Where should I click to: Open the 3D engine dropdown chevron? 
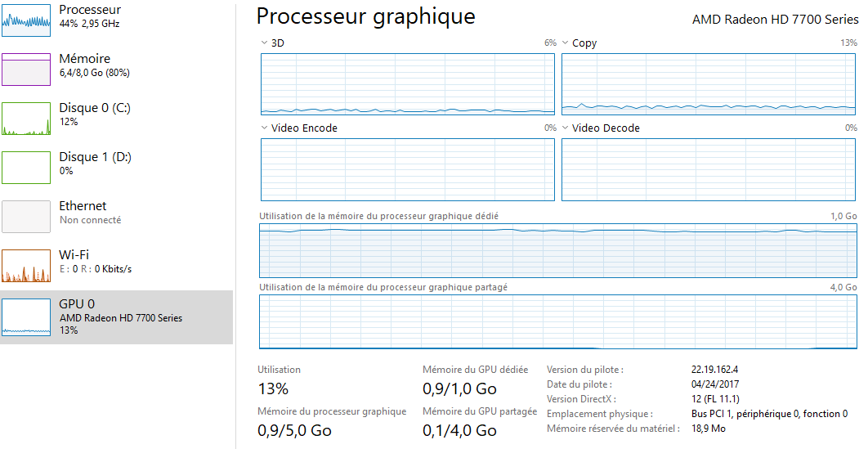[264, 43]
